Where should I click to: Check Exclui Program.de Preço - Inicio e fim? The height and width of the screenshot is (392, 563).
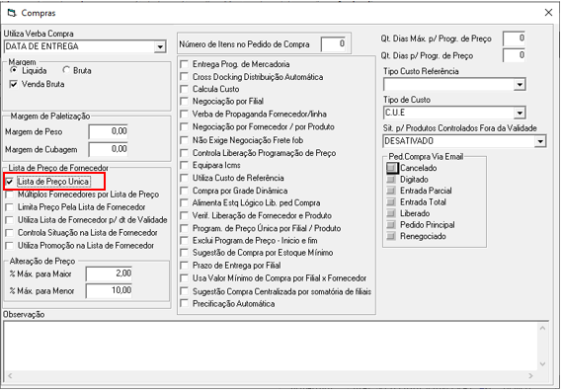pos(184,241)
